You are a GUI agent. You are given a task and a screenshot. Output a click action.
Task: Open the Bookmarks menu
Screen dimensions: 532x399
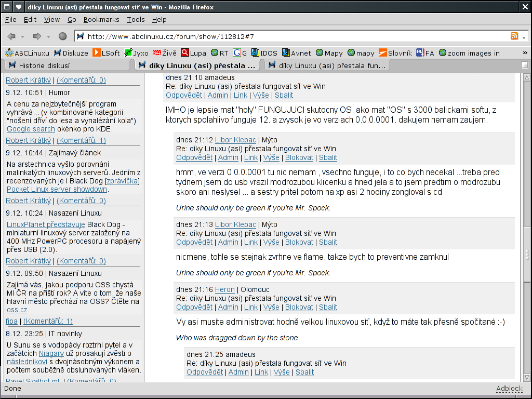pos(101,19)
